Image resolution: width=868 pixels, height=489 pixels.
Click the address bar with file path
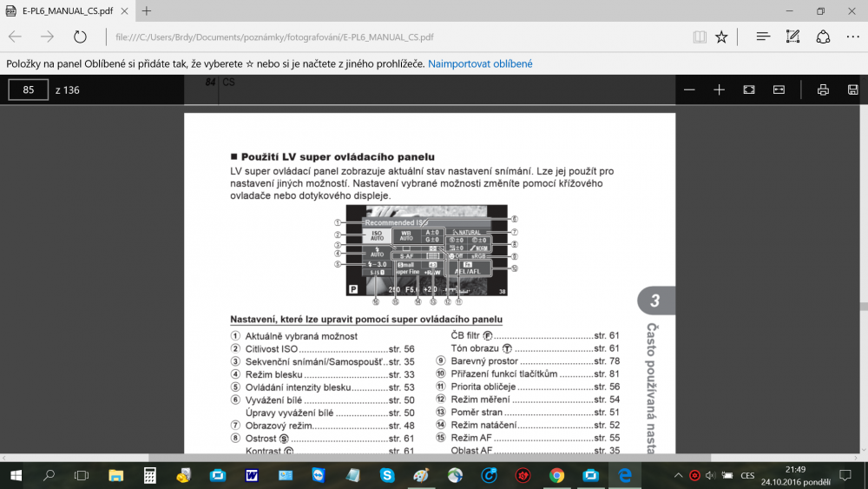point(391,37)
